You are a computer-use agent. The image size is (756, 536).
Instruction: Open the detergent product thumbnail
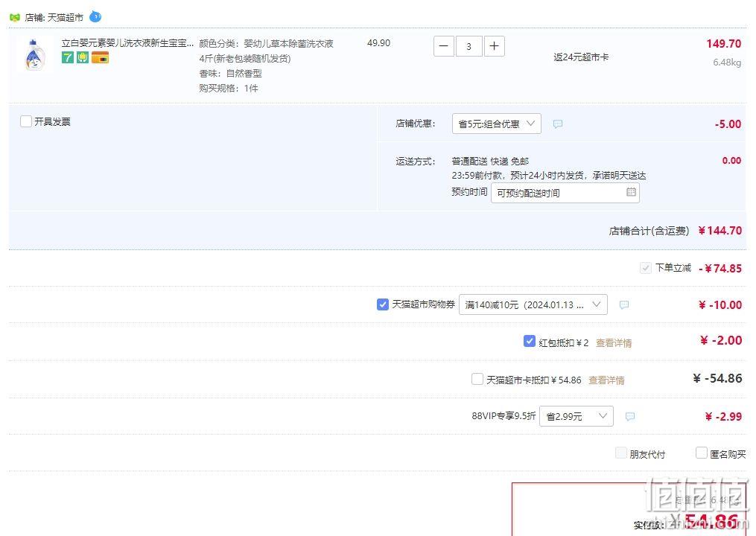(x=34, y=54)
